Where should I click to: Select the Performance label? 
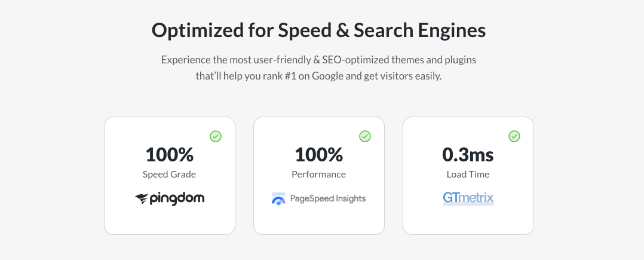pos(319,174)
